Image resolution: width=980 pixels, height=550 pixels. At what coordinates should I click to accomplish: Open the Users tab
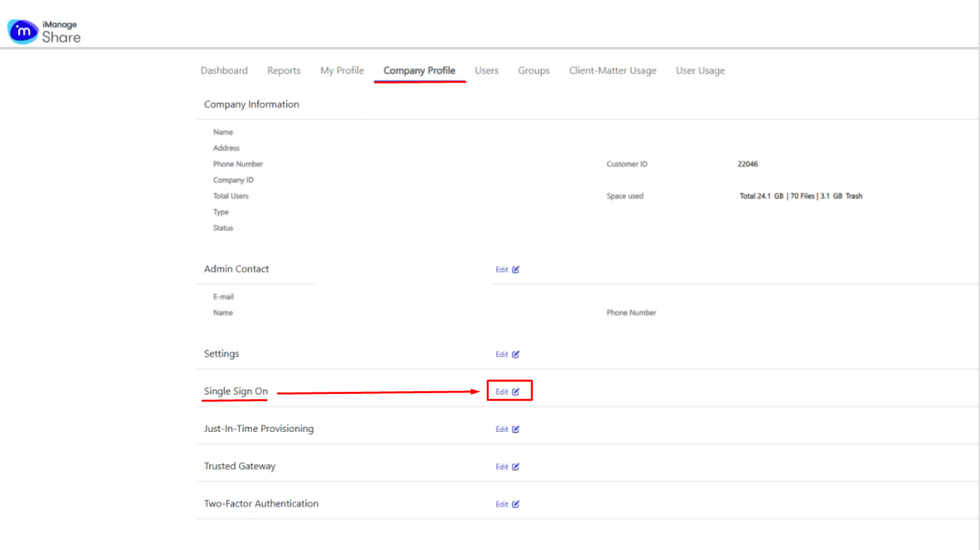point(486,71)
